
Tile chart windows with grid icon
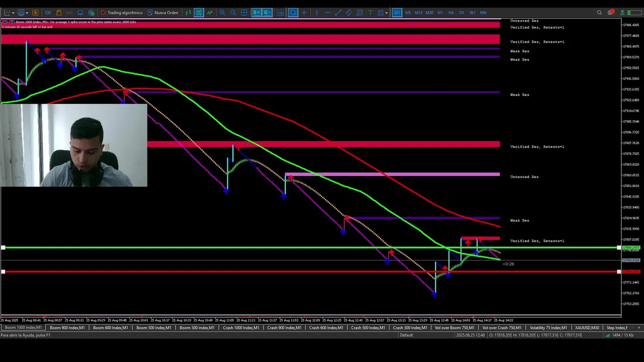point(244,13)
